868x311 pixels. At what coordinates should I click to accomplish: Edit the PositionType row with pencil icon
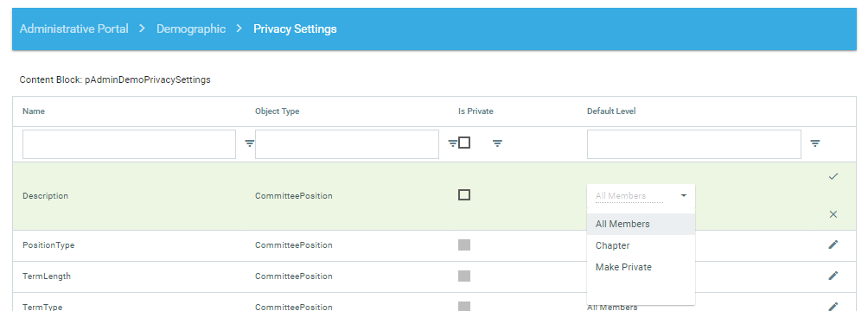833,244
